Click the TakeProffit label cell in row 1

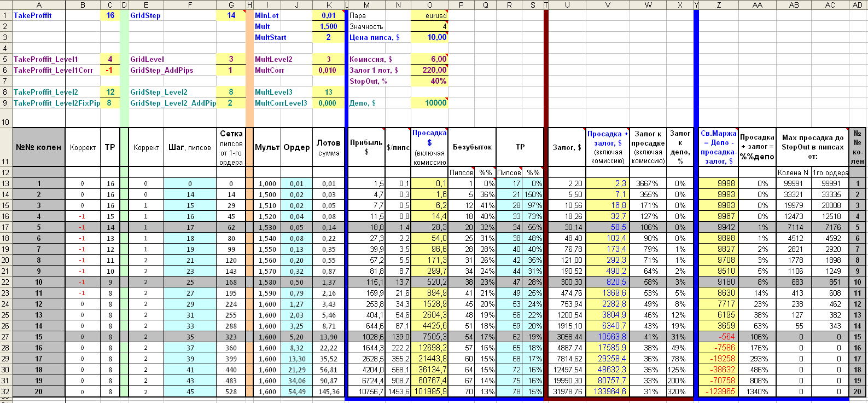pos(38,15)
